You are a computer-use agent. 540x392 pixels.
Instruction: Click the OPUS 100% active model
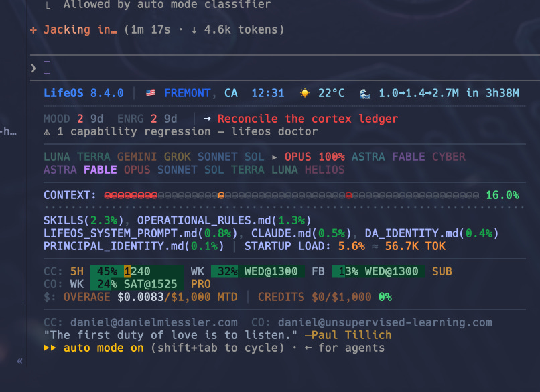coord(314,157)
